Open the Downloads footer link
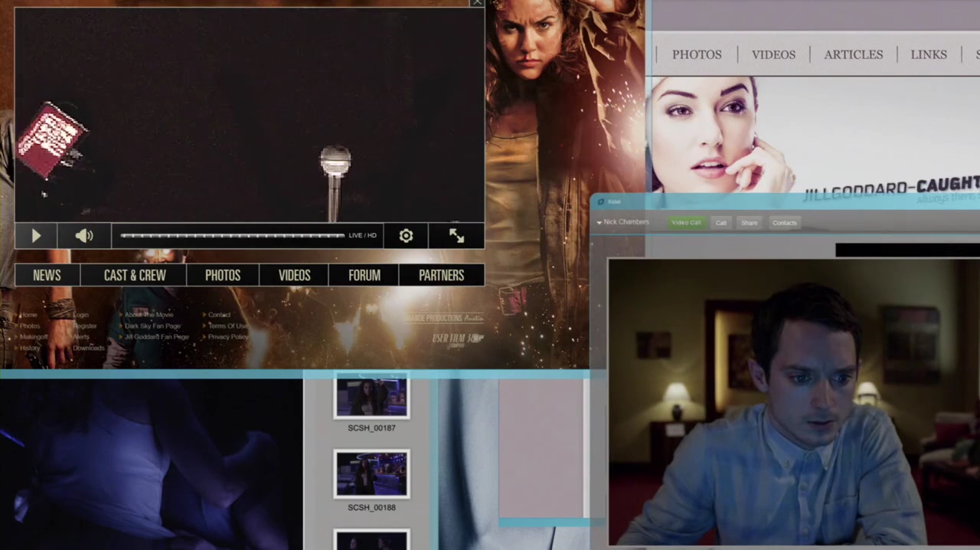 pyautogui.click(x=89, y=349)
